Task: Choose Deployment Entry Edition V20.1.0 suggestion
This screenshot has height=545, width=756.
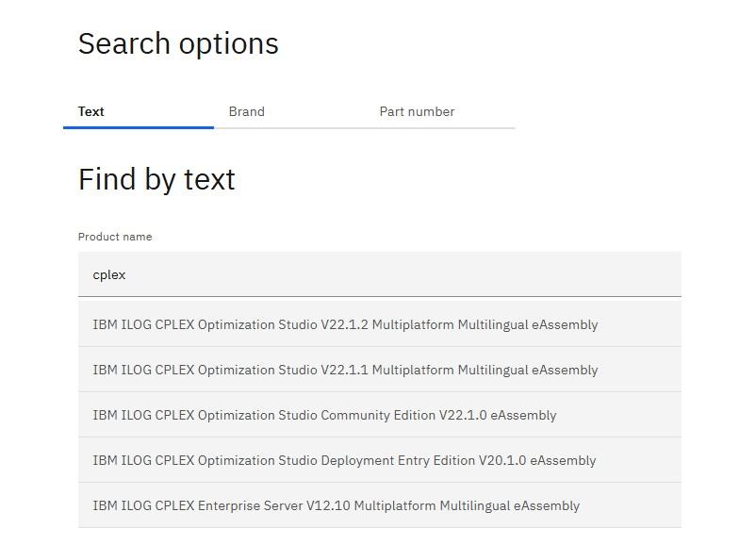Action: coord(344,460)
